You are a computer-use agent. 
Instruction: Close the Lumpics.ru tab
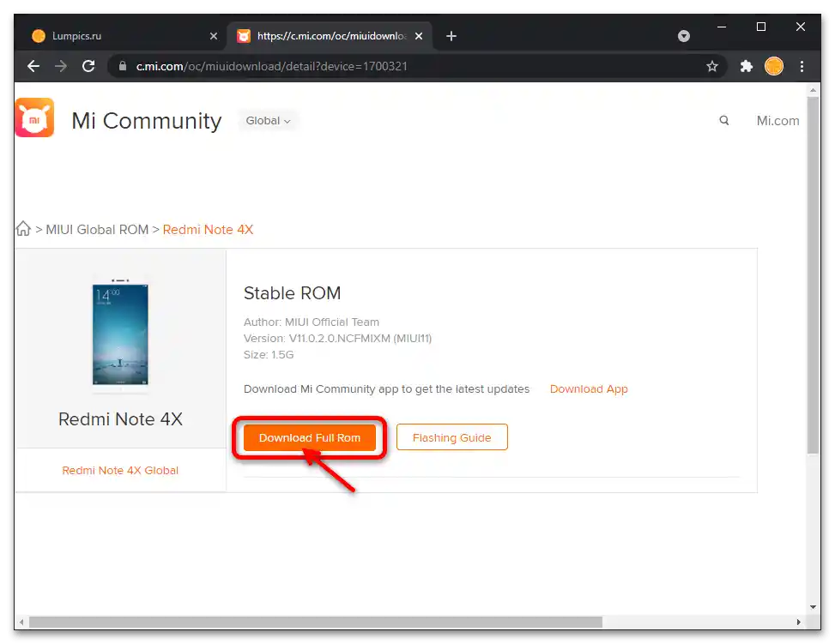point(214,36)
